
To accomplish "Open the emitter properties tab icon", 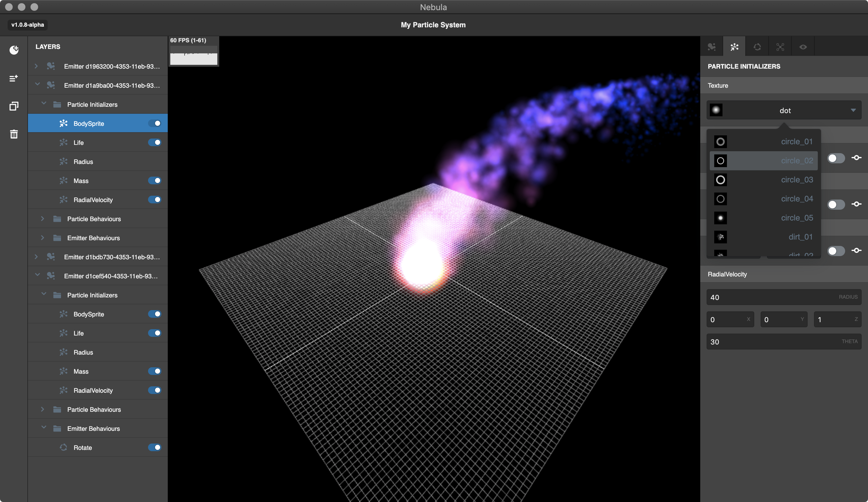I will click(x=712, y=47).
